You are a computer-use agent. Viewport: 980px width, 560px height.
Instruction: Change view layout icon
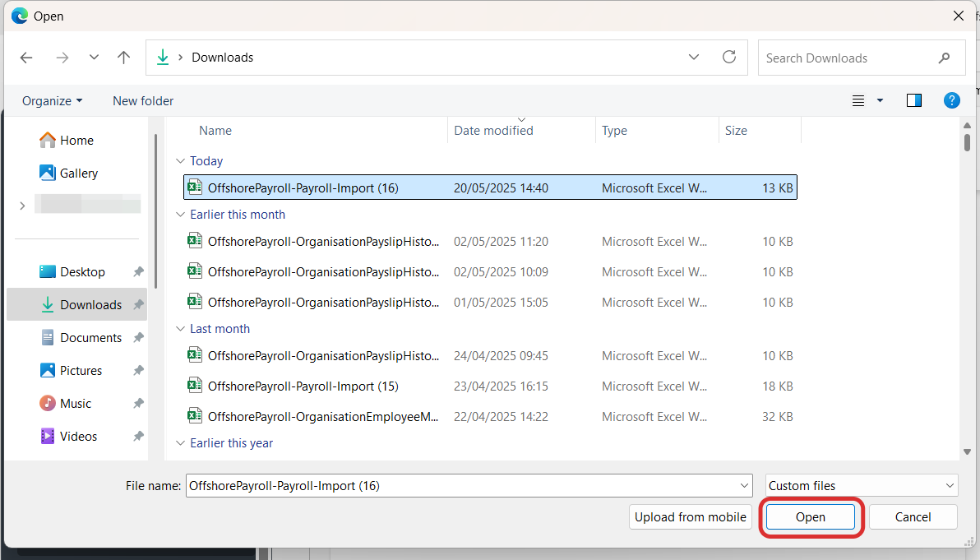tap(858, 100)
